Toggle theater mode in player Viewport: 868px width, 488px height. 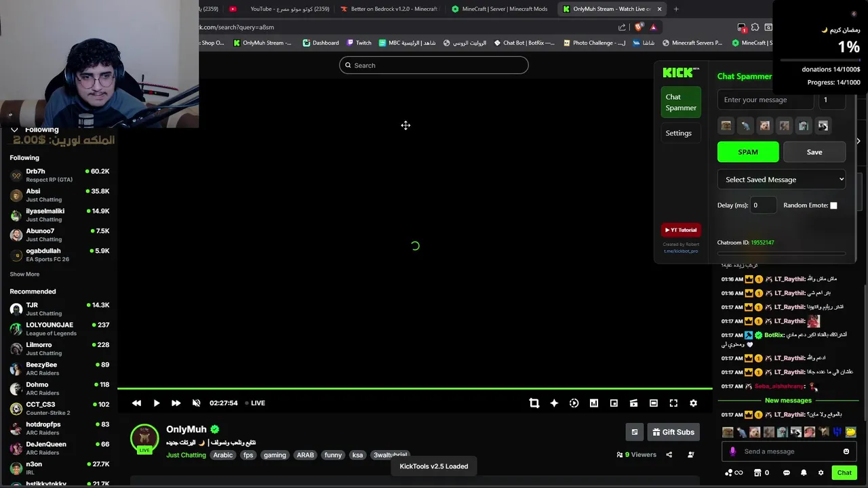click(x=654, y=403)
